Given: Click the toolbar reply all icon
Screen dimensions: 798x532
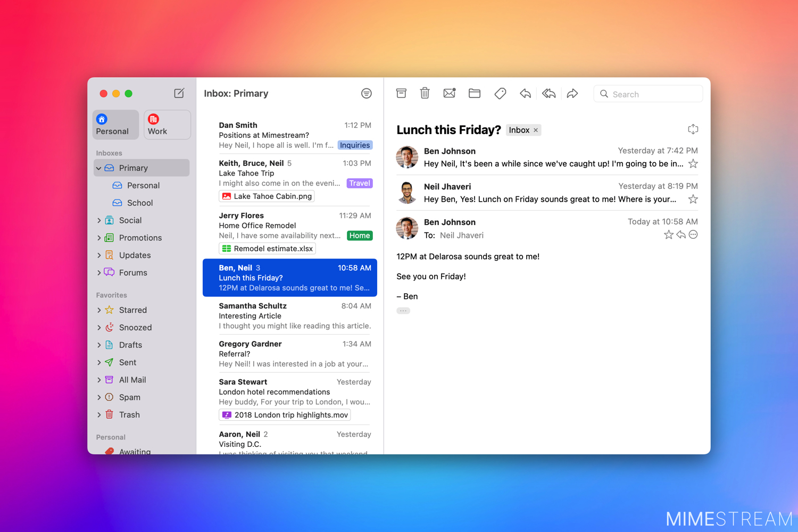Looking at the screenshot, I should [549, 94].
